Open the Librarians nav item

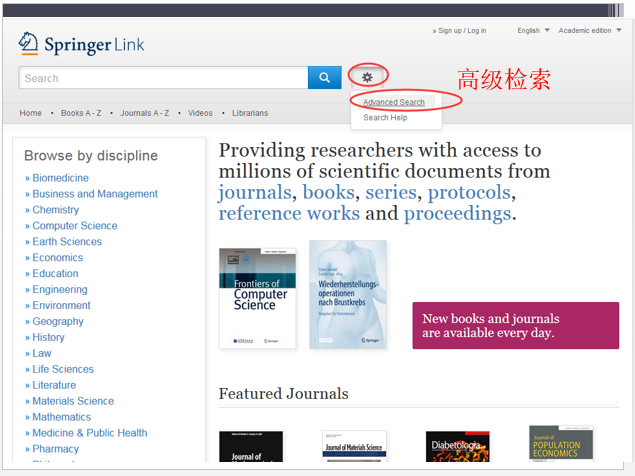pyautogui.click(x=250, y=113)
